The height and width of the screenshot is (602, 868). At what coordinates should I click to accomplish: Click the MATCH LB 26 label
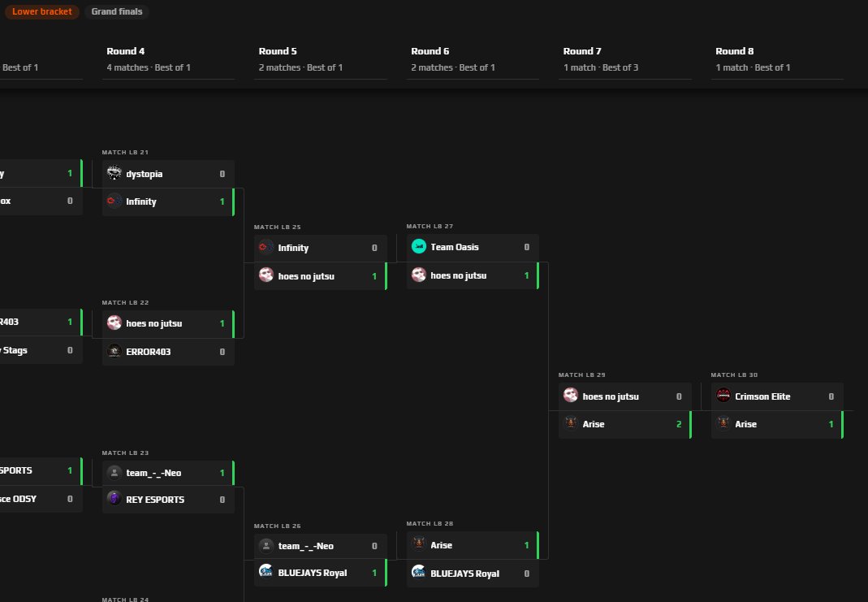pos(278,526)
